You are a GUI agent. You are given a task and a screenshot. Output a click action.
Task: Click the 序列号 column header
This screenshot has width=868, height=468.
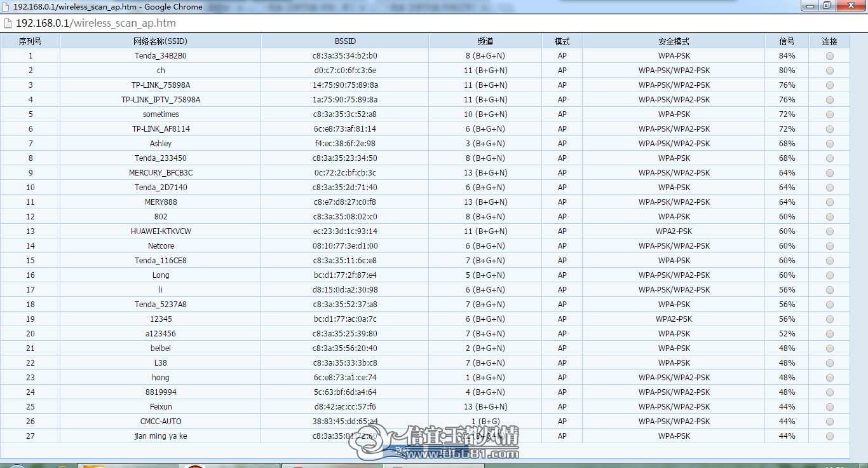tap(31, 41)
